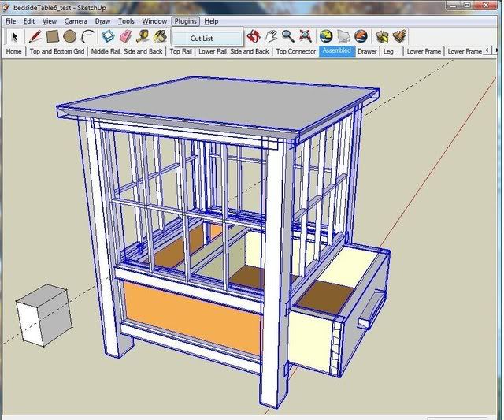Click the Place Model globe icon
The image size is (504, 420).
361,36
